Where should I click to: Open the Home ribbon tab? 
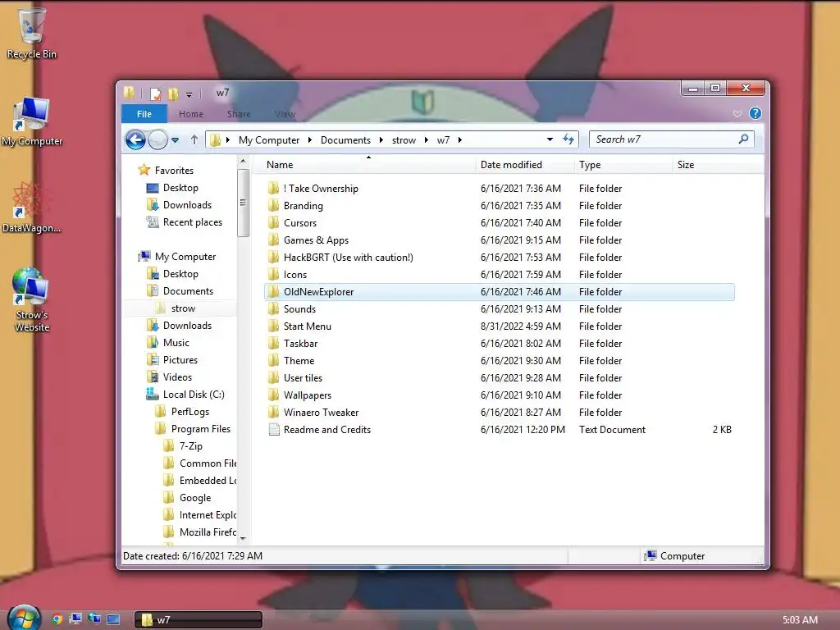[190, 113]
